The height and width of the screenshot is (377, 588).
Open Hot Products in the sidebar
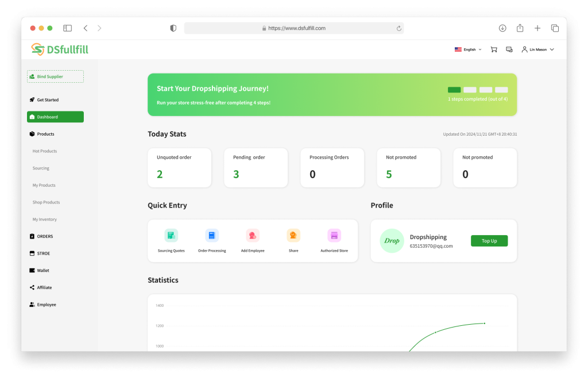[x=45, y=151]
